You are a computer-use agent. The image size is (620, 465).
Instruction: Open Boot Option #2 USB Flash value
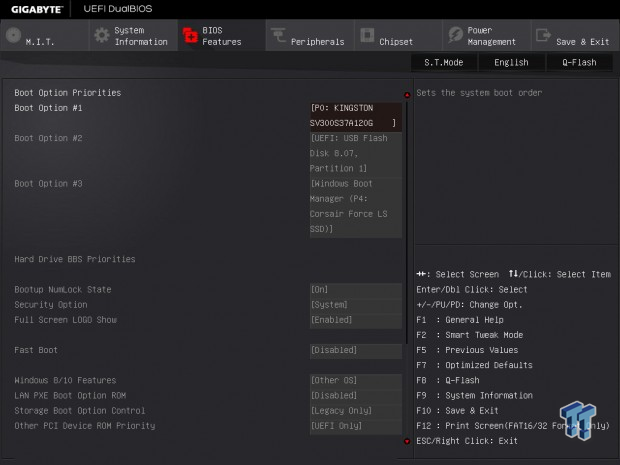pos(355,153)
